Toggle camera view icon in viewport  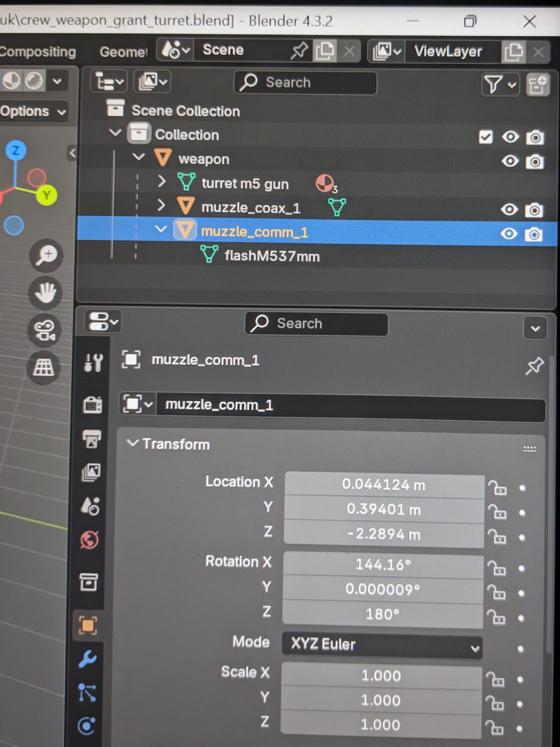pyautogui.click(x=45, y=330)
